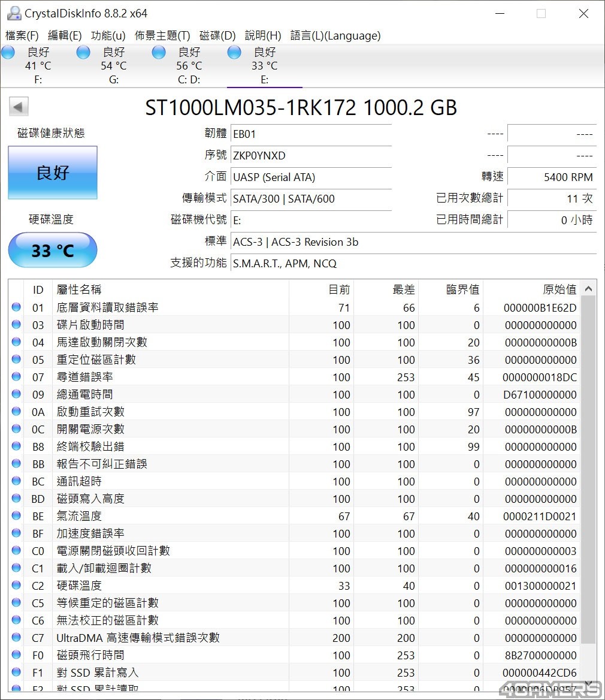Click status orb for attribute 09 row
This screenshot has height=700, width=605.
[16, 394]
